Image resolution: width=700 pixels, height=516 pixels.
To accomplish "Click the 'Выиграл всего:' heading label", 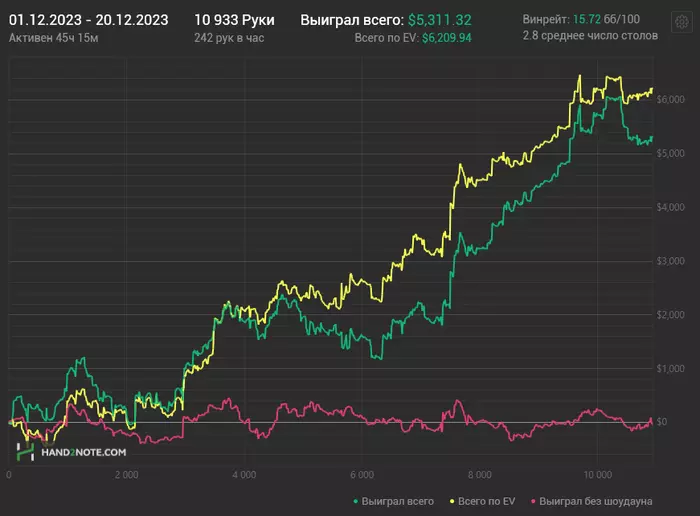I will 352,20.
